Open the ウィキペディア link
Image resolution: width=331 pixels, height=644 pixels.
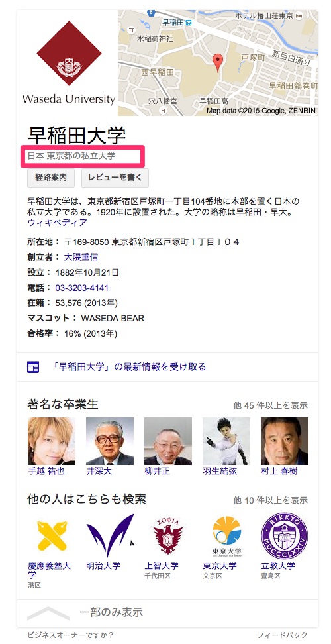click(x=58, y=223)
